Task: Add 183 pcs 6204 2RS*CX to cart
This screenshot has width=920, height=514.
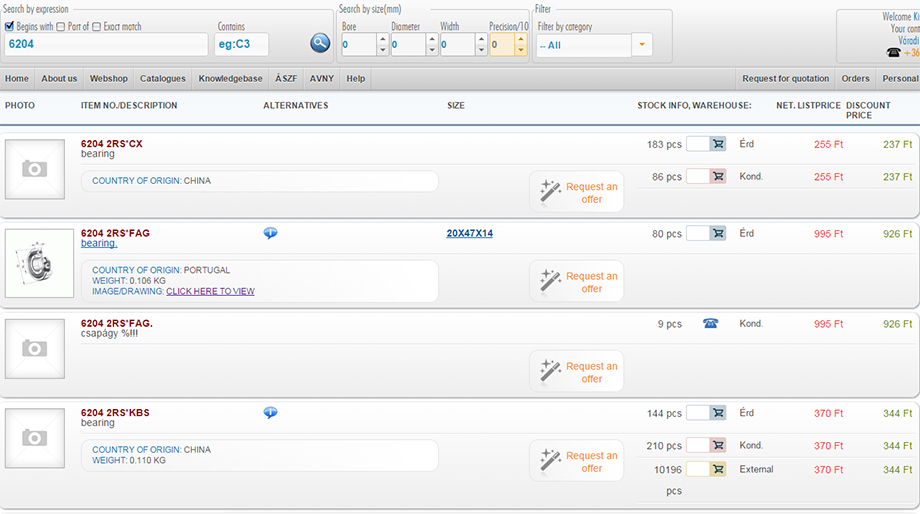Action: click(x=717, y=144)
